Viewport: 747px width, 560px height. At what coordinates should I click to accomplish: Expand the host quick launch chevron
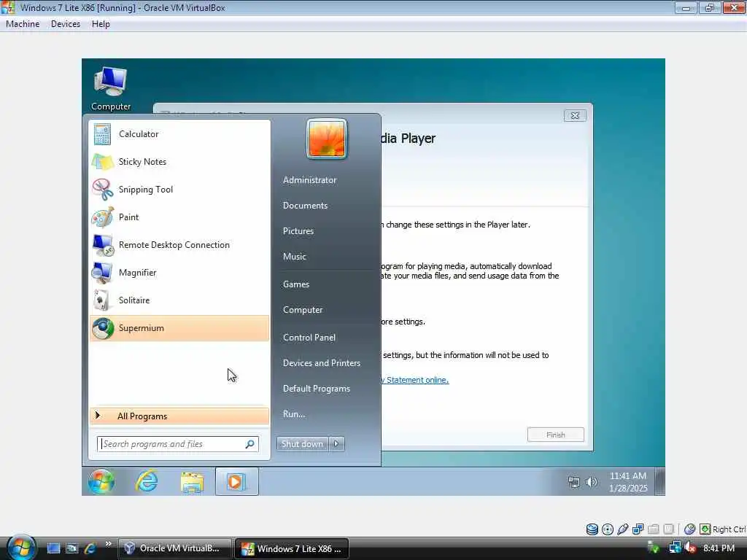(x=108, y=544)
